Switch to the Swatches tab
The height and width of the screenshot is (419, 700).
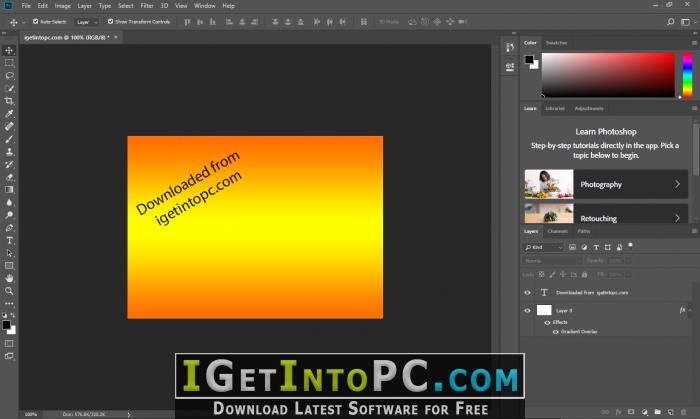click(557, 43)
